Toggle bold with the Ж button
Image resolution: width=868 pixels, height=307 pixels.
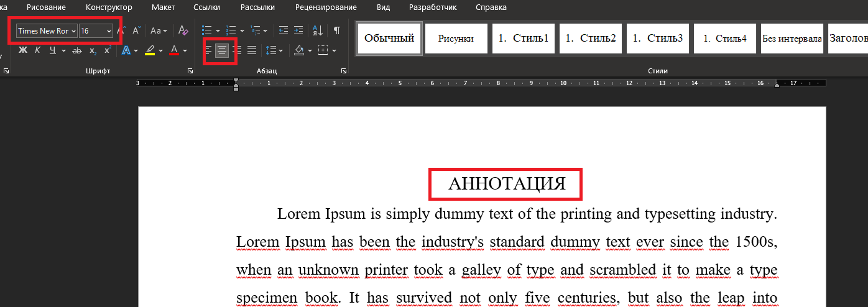(x=23, y=50)
